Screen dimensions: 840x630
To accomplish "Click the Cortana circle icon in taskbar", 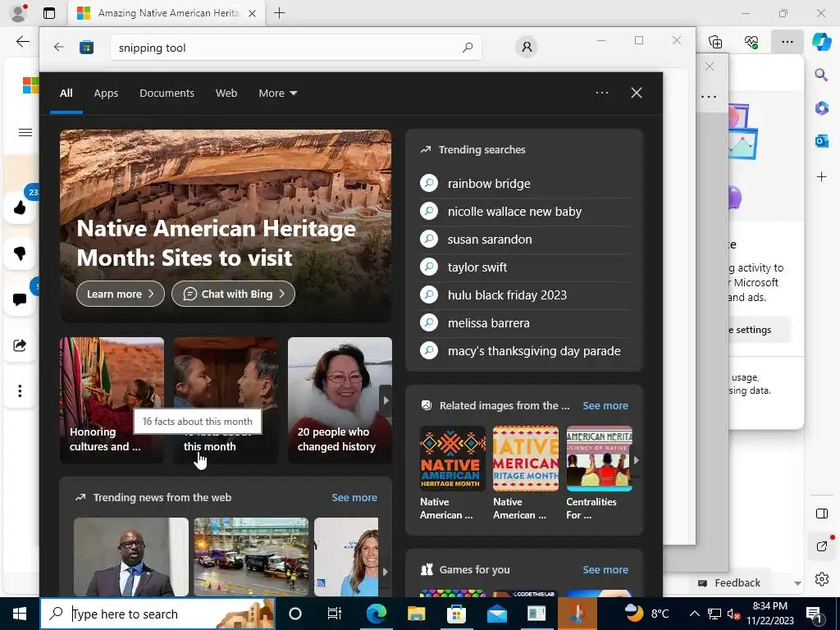I will tap(295, 614).
